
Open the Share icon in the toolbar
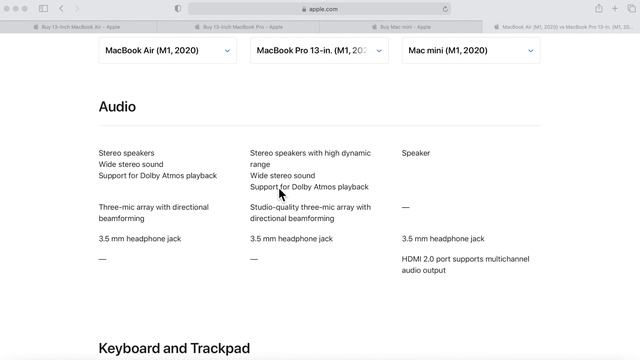[599, 8]
